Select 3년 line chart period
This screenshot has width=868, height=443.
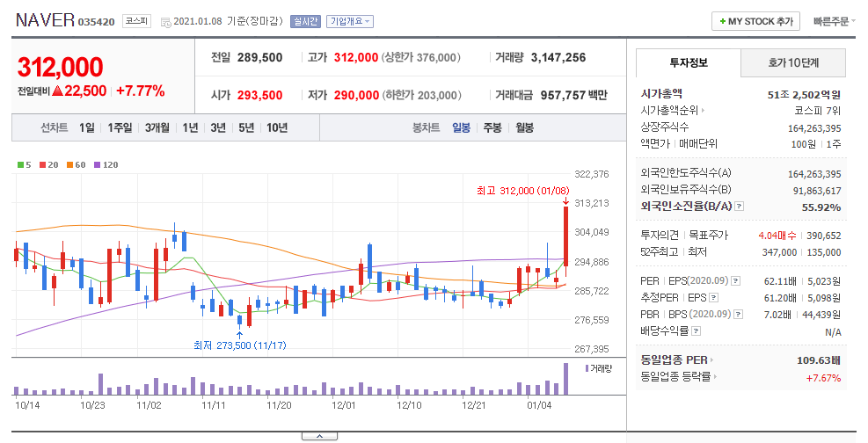point(218,127)
